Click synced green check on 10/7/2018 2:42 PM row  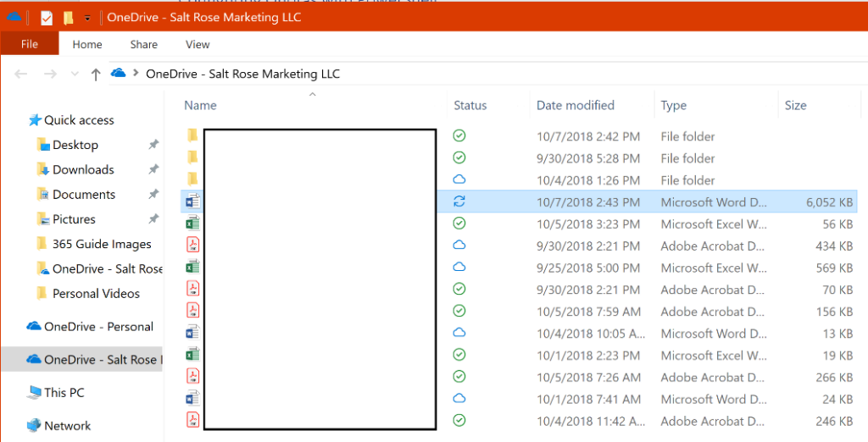[x=459, y=135]
